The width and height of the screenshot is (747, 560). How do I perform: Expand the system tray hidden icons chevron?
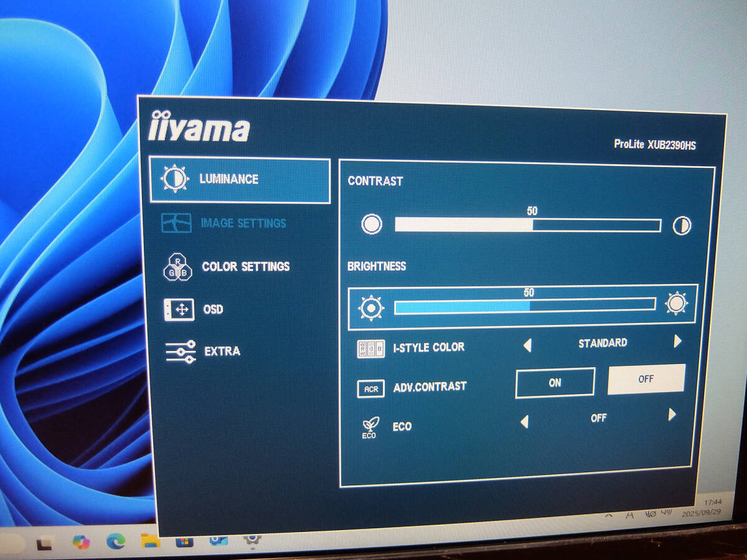609,516
